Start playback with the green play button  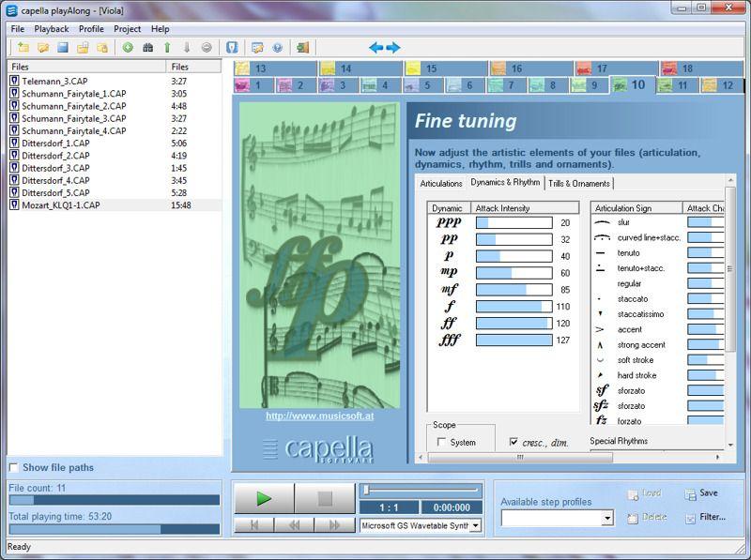tap(264, 499)
